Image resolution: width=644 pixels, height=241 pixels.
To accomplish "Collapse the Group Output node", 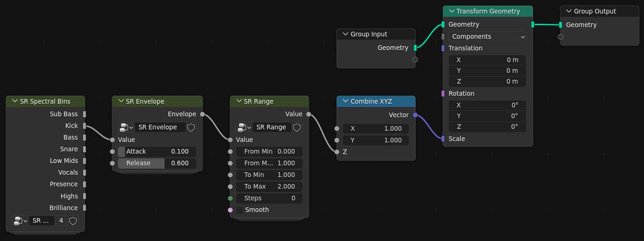I will 568,11.
